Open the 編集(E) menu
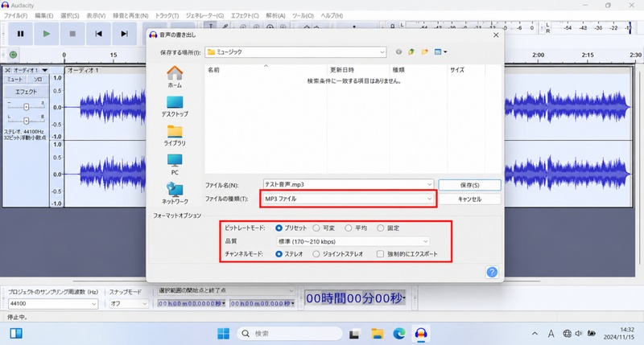The width and height of the screenshot is (644, 345). point(44,15)
